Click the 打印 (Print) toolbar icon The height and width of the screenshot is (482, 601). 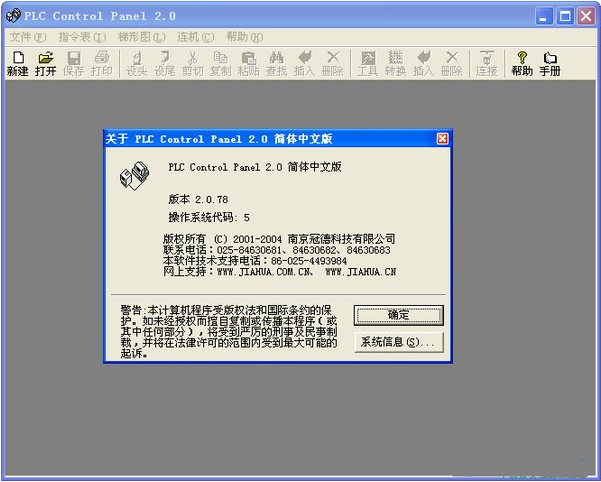(x=102, y=64)
